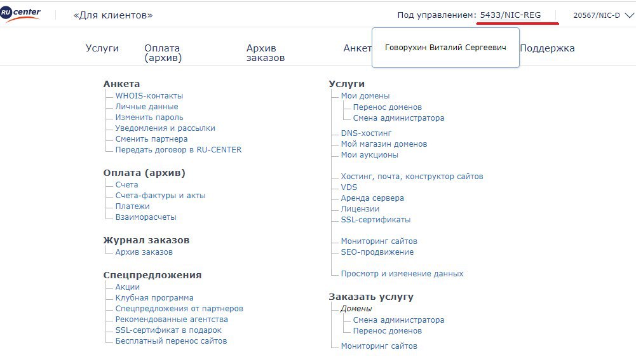Click the Оплата (архив) section heading
This screenshot has height=364, width=636.
point(144,173)
